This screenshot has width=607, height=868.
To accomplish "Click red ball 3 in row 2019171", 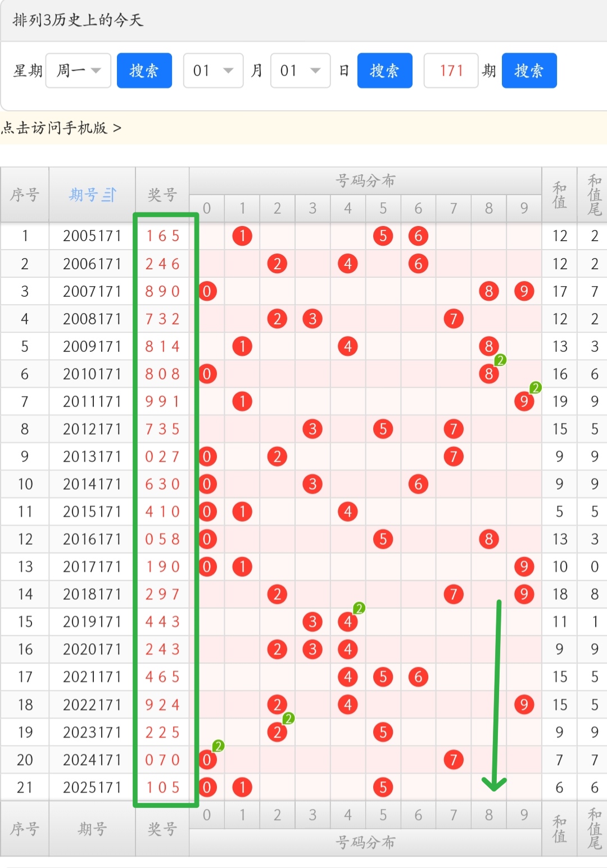I will [312, 622].
